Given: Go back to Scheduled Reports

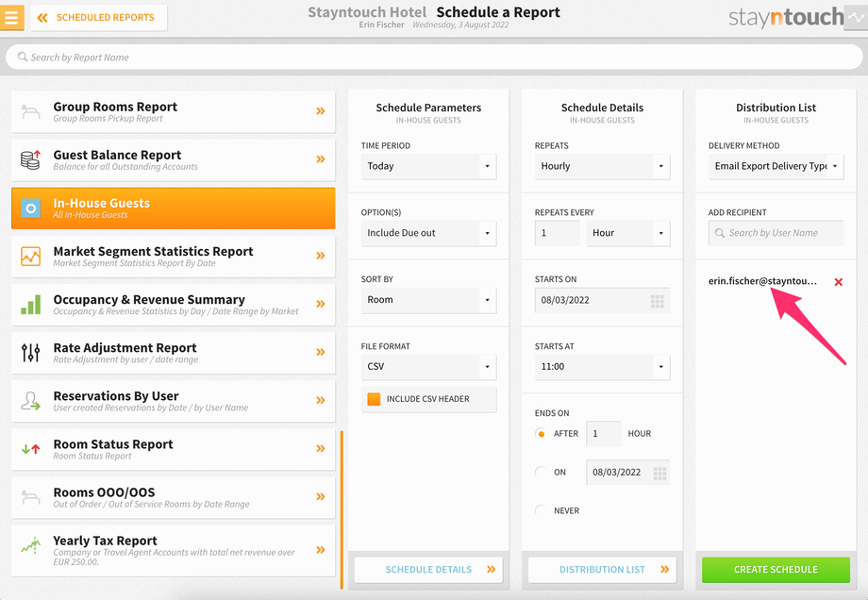Looking at the screenshot, I should [x=99, y=18].
